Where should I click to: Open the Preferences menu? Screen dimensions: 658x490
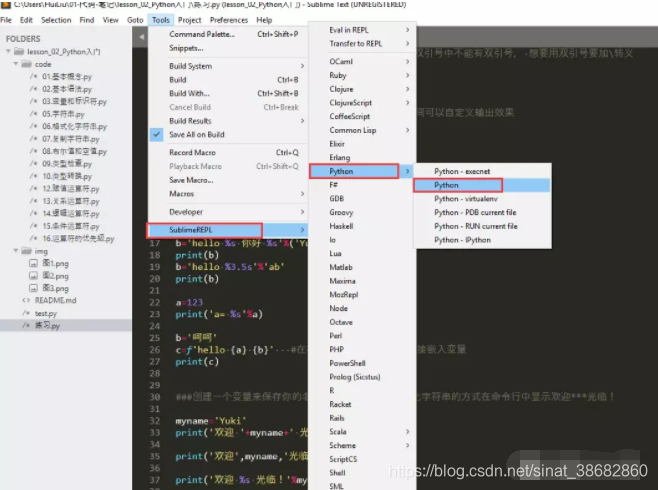[229, 20]
